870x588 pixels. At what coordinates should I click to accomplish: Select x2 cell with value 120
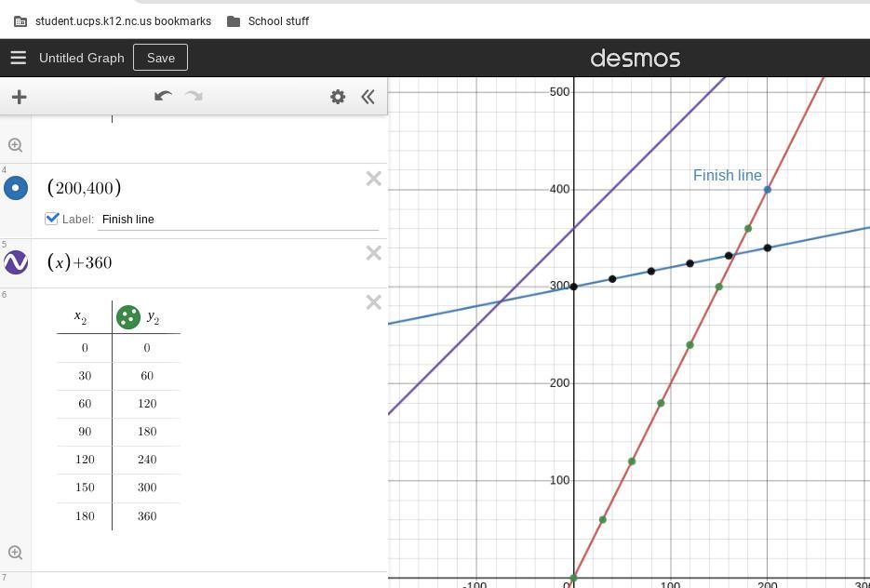tap(85, 460)
